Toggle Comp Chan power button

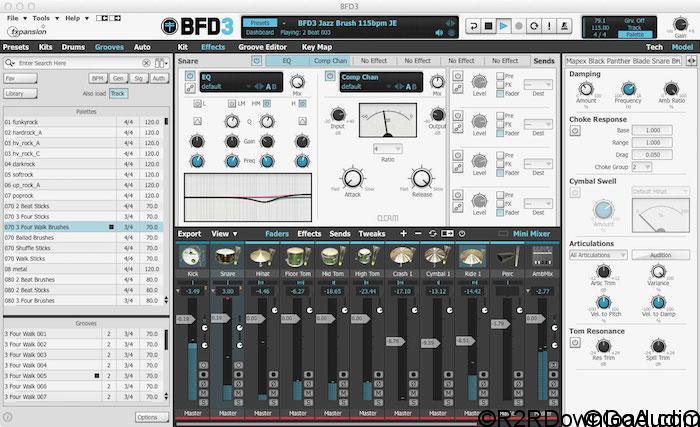(x=330, y=76)
